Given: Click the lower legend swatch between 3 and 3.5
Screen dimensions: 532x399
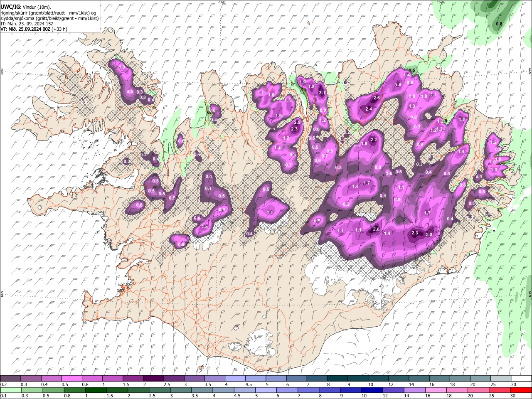Looking at the screenshot, I should 181,390.
